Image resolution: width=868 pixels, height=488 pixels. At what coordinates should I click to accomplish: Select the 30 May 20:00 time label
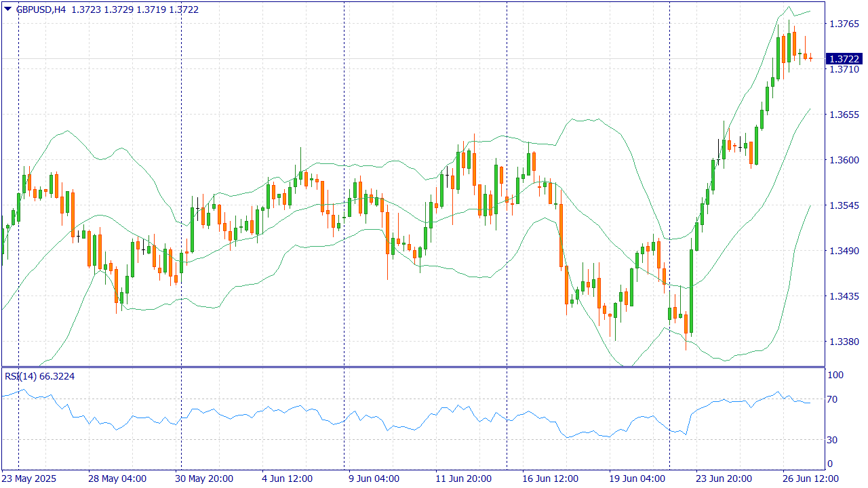coord(204,479)
